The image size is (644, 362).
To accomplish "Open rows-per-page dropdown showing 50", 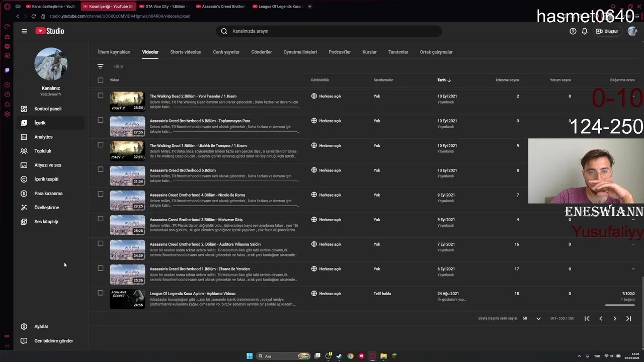I will 532,318.
